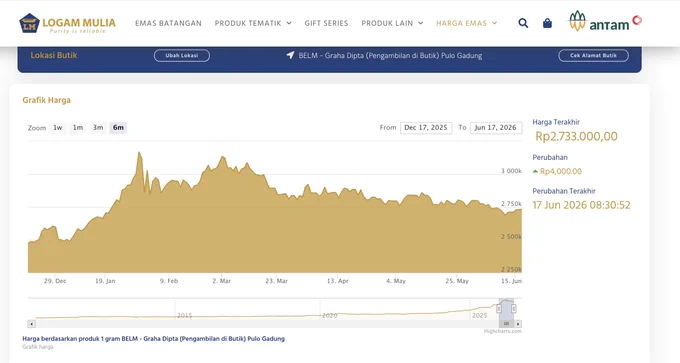Expand the Harga Emas chevron
Screen dimensions: 680x363
pos(494,23)
